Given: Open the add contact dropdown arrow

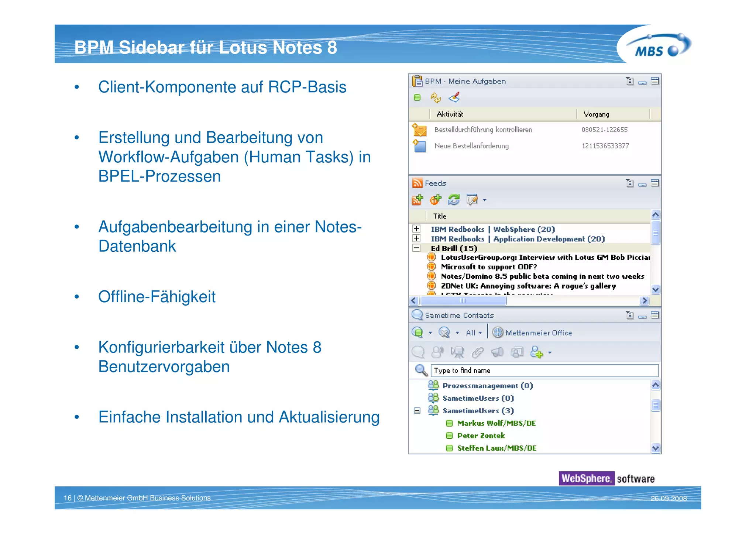Looking at the screenshot, I should coord(550,353).
